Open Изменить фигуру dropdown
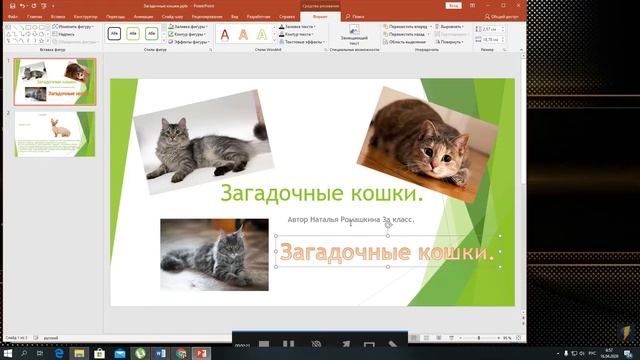The width and height of the screenshot is (640, 360). pos(73,27)
